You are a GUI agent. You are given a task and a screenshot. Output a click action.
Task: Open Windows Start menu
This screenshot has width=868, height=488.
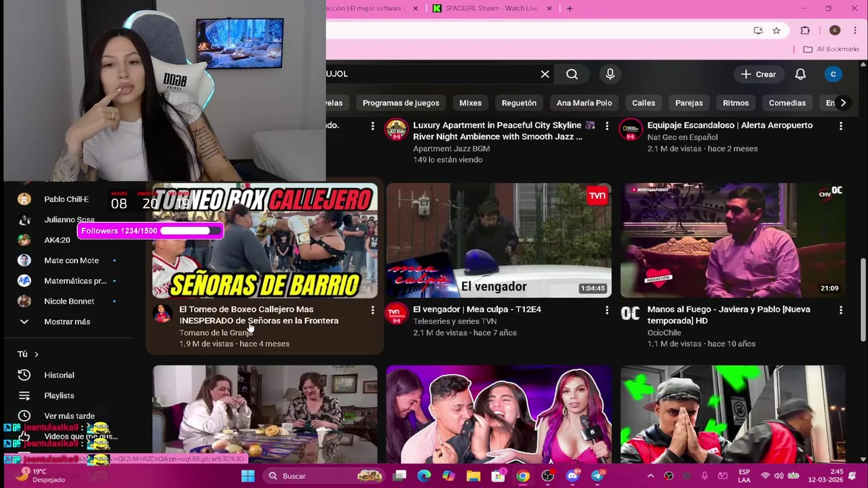coord(248,476)
